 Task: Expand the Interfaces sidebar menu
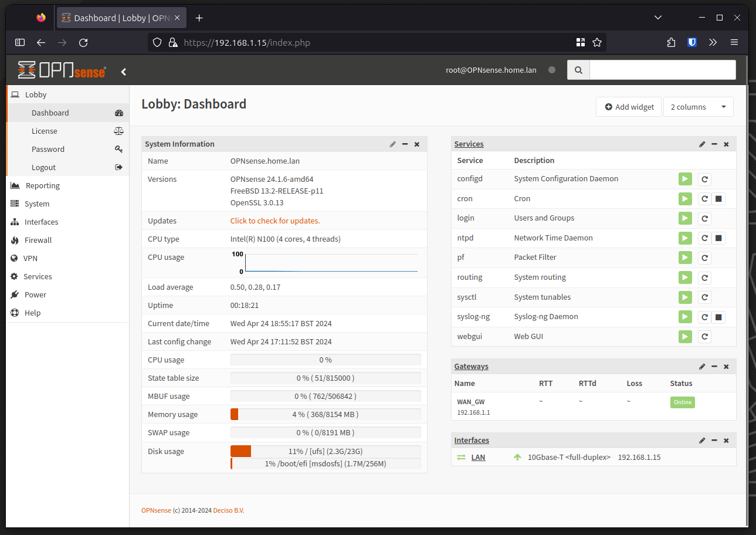[67, 222]
